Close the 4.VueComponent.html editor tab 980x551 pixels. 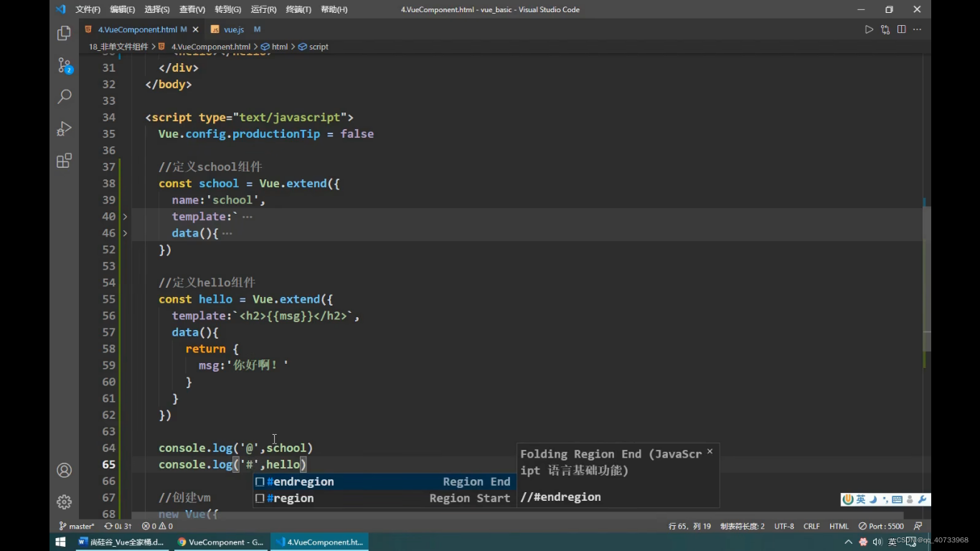(196, 29)
